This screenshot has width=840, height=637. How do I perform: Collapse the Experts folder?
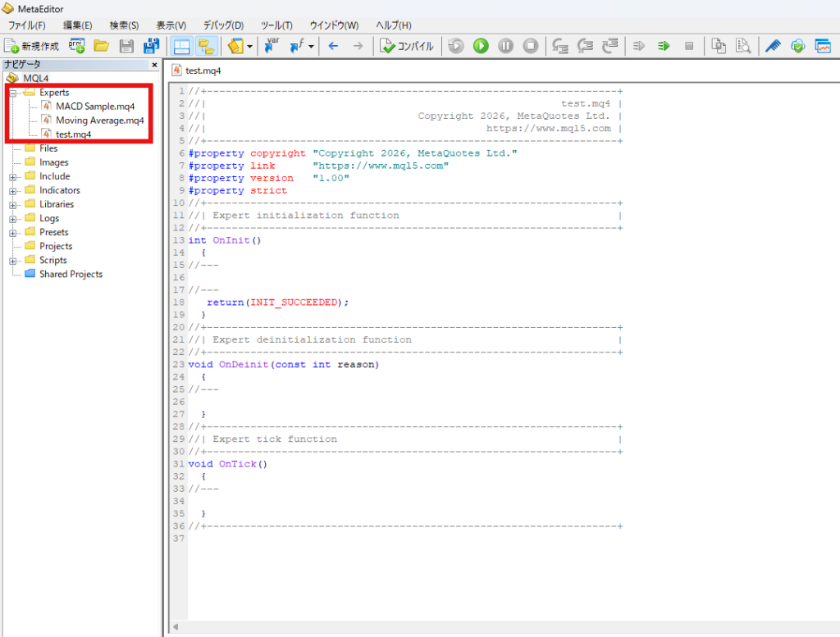(13, 93)
